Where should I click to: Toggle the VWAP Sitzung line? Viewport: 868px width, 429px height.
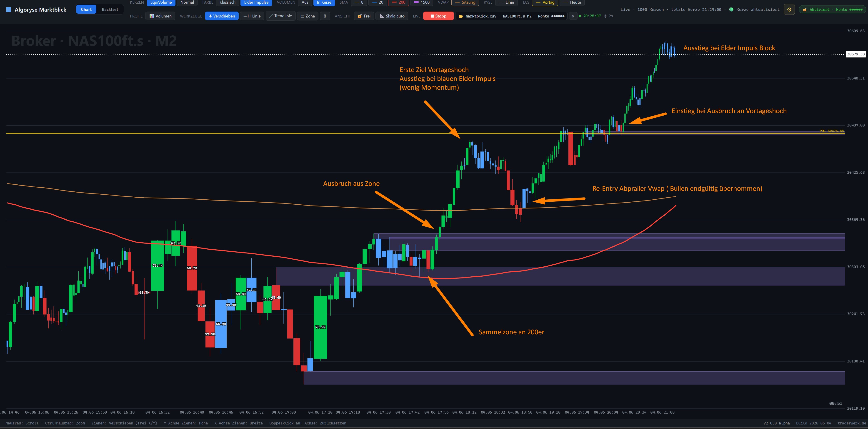click(x=465, y=2)
